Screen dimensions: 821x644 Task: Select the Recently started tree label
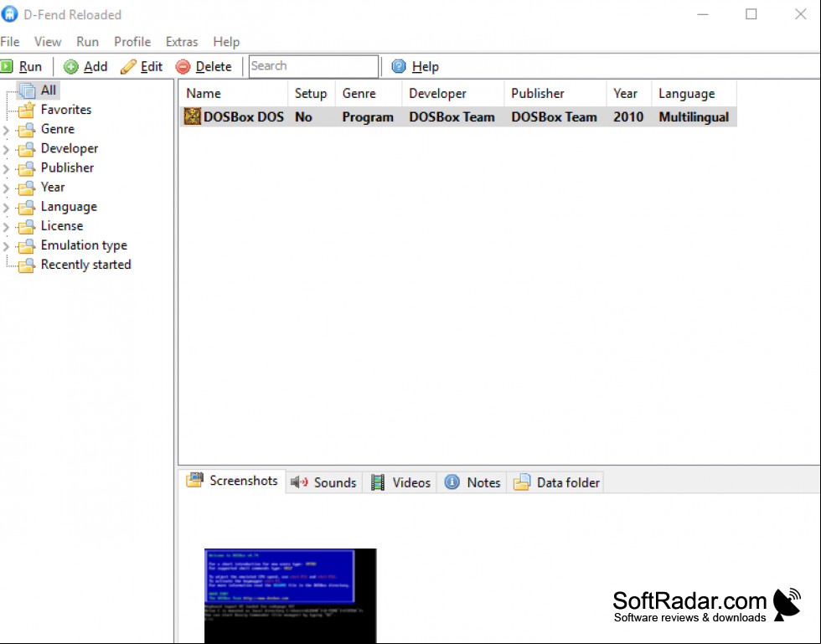85,265
